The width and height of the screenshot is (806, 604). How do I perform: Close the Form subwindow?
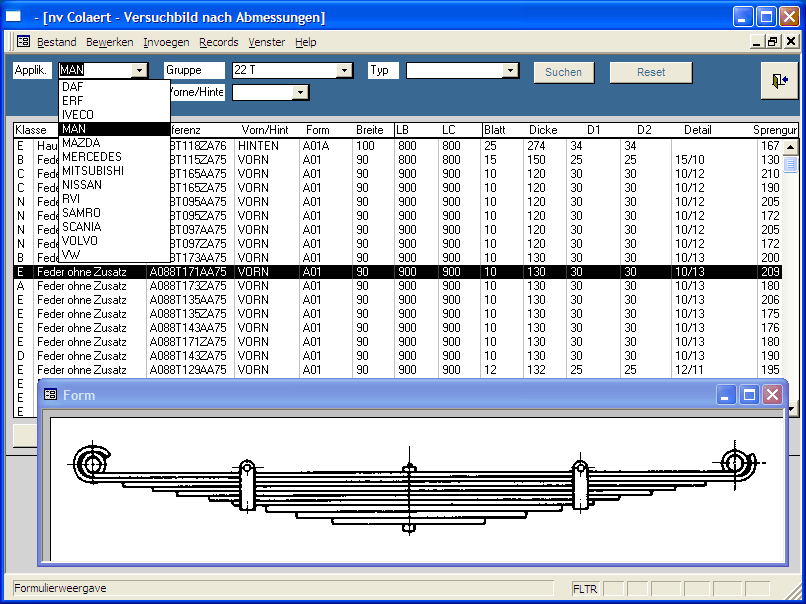pyautogui.click(x=772, y=395)
